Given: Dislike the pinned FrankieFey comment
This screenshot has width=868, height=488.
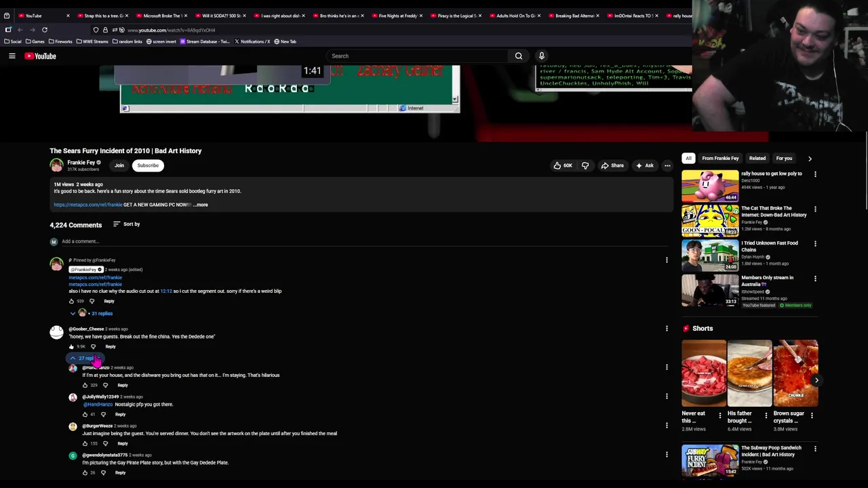Looking at the screenshot, I should 92,301.
